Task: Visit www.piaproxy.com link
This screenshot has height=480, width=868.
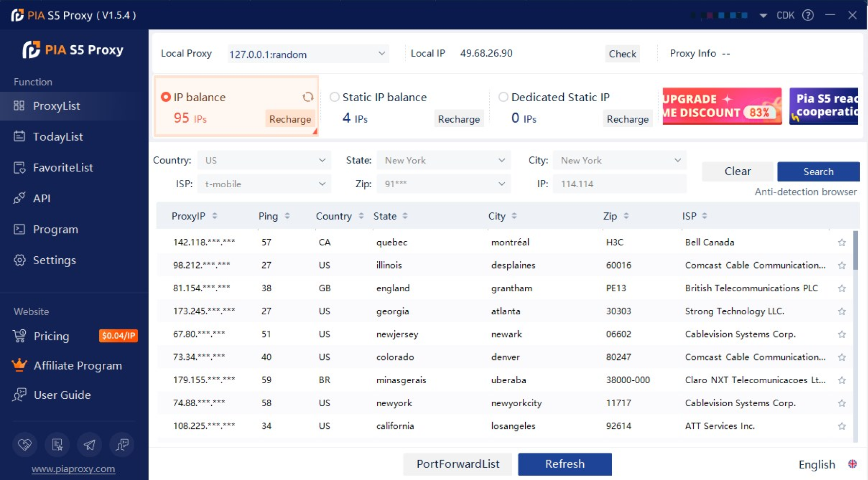Action: (74, 469)
